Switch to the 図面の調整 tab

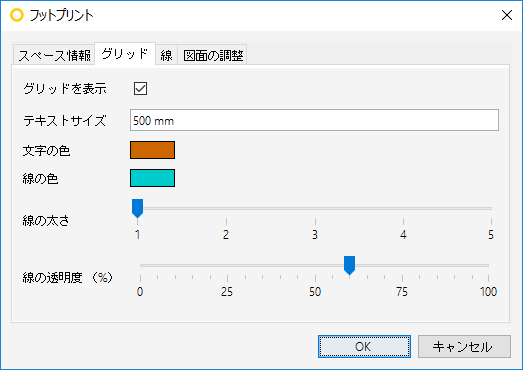tap(212, 55)
